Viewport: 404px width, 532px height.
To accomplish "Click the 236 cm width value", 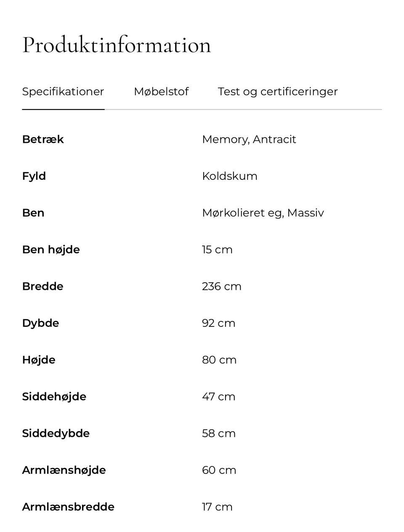I will [x=221, y=286].
